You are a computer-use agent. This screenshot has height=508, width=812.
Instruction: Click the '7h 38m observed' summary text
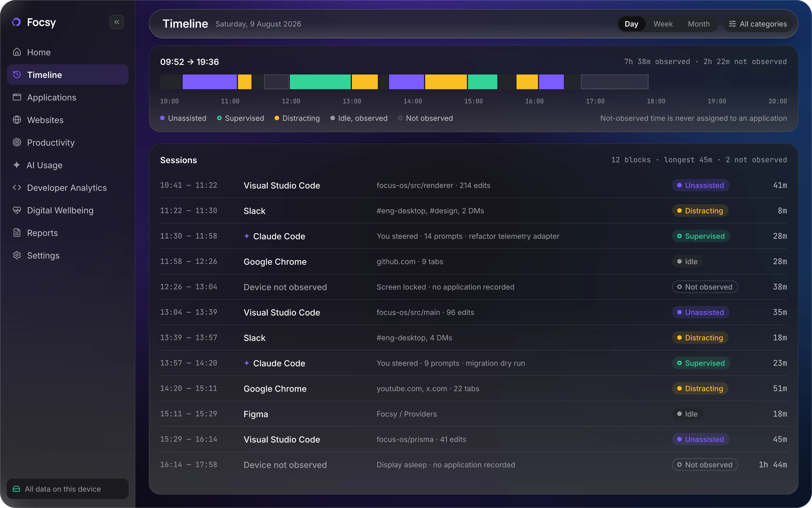click(x=657, y=62)
